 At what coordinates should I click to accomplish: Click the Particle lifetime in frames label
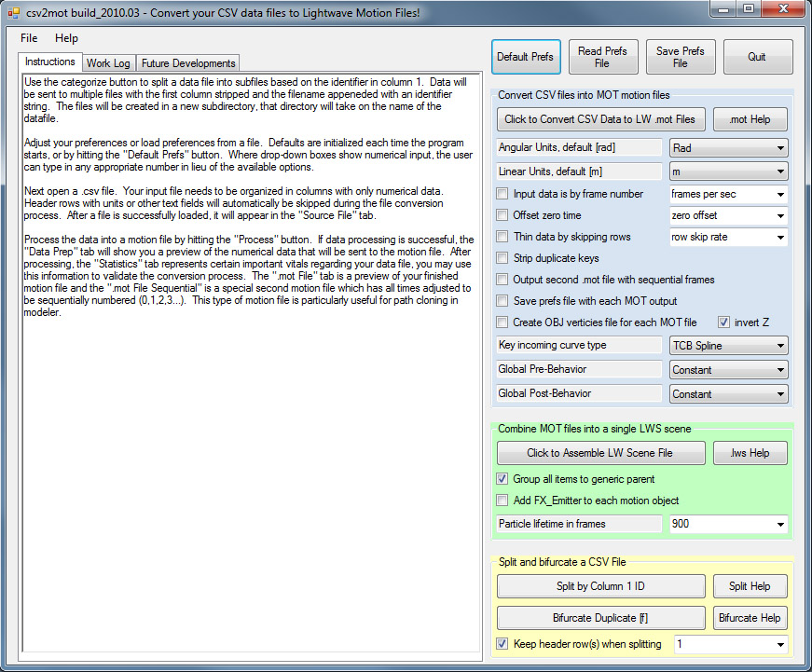click(x=579, y=524)
